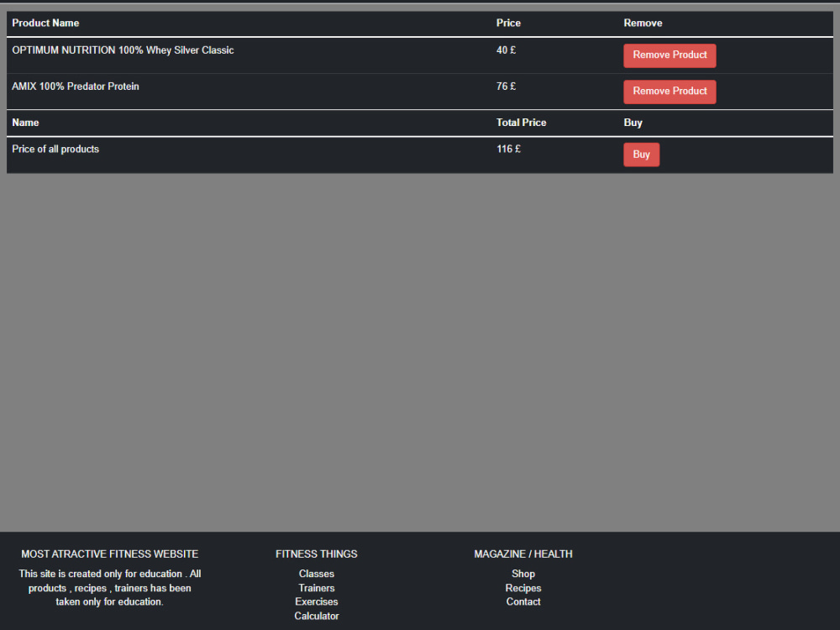Click MAGAZINE / HEALTH footer heading

click(522, 554)
